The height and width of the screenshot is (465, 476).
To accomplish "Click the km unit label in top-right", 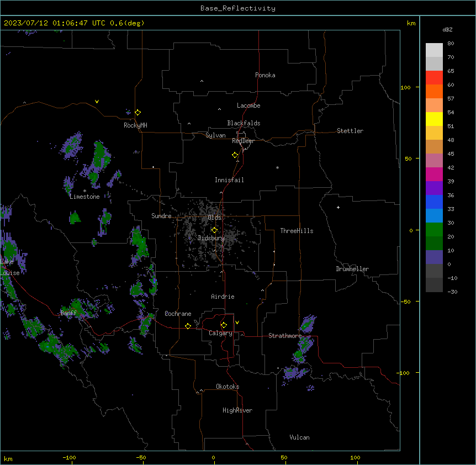I will coord(411,23).
